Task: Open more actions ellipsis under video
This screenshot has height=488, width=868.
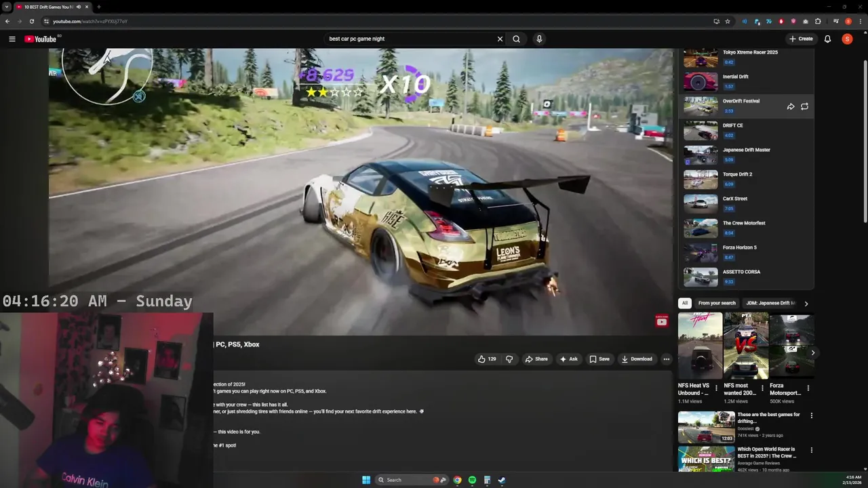Action: (666, 359)
